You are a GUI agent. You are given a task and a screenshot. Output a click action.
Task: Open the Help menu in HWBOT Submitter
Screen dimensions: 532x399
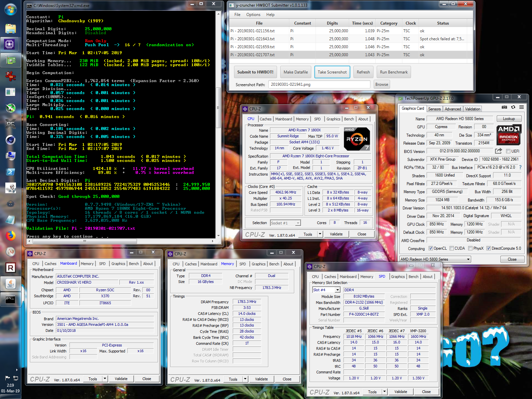pyautogui.click(x=270, y=15)
